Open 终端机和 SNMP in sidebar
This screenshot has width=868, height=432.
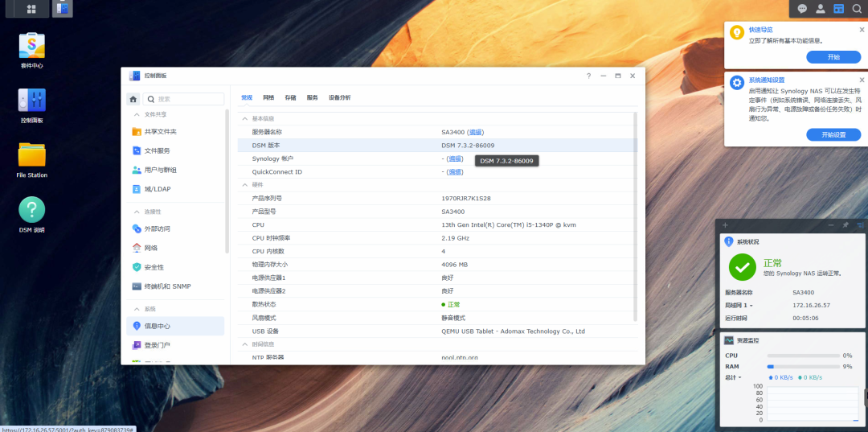(x=175, y=286)
